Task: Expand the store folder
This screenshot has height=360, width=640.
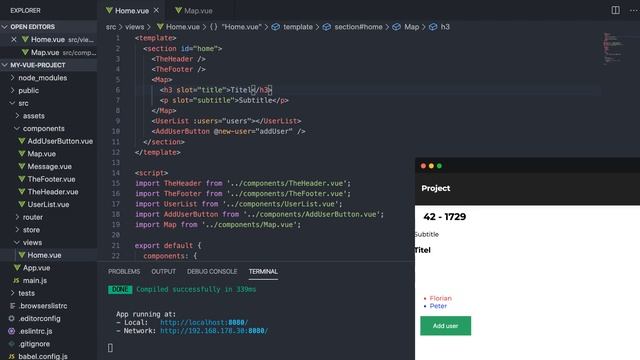Action: coord(31,230)
